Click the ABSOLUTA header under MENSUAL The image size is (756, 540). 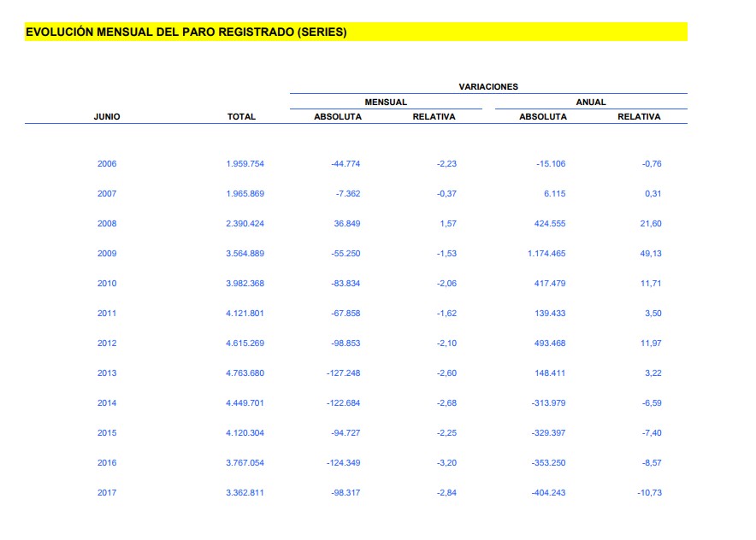(x=338, y=117)
